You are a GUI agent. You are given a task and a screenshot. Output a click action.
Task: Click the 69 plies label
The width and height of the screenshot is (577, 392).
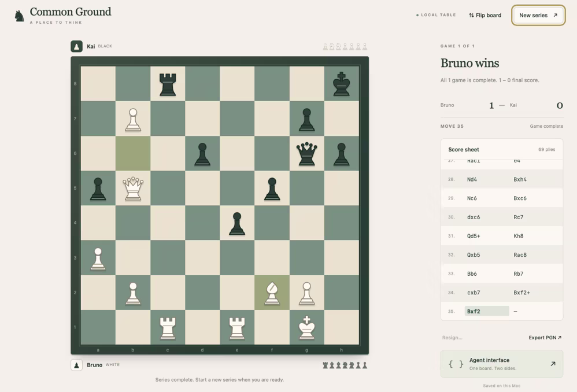pyautogui.click(x=547, y=149)
